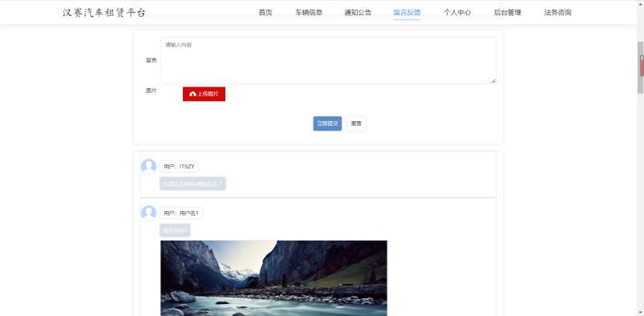The image size is (644, 316).
Task: Click the 用户：ITSZY name tag
Action: [179, 167]
